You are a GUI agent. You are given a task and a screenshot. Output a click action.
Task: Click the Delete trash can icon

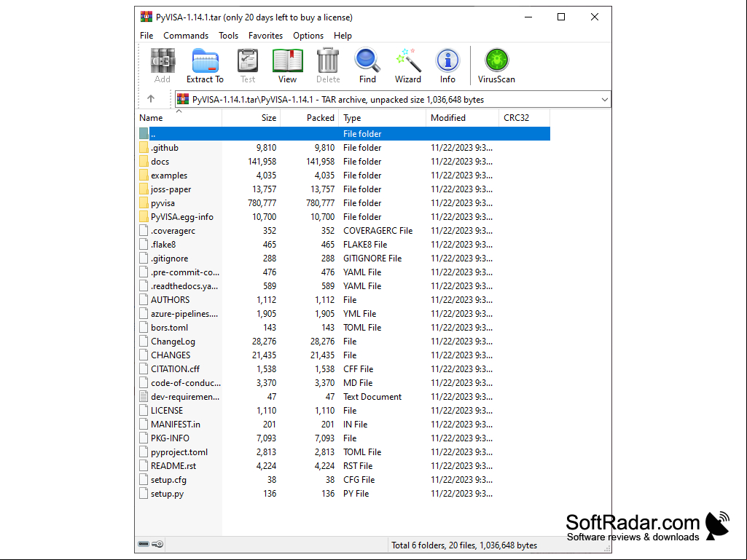[328, 60]
